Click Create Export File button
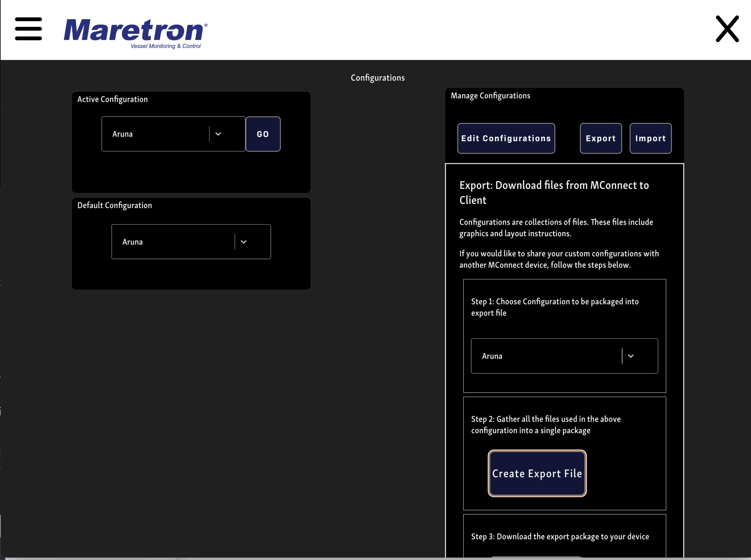 (x=537, y=473)
